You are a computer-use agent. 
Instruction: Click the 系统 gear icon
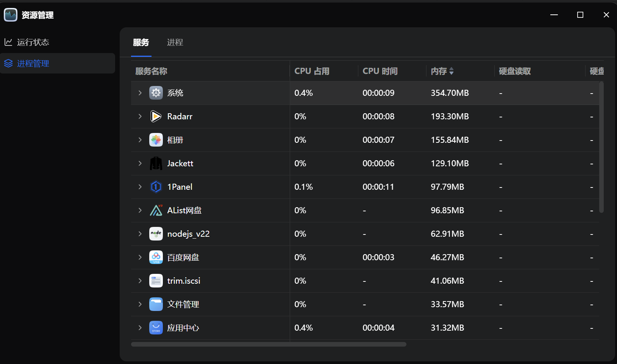156,93
